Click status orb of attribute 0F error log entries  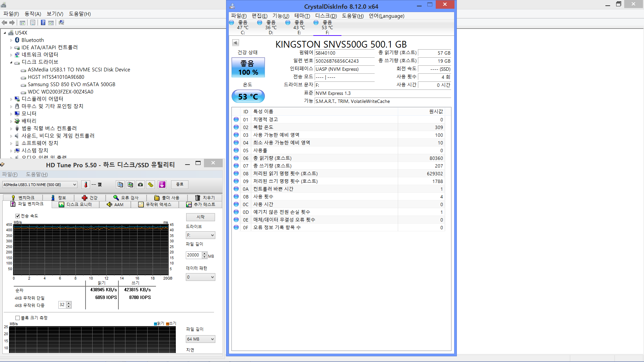pyautogui.click(x=236, y=227)
